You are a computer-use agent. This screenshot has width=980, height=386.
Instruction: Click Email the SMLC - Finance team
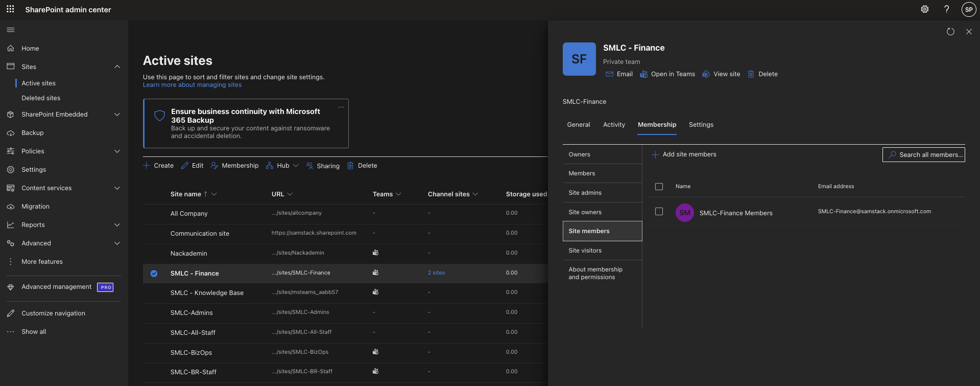click(619, 74)
